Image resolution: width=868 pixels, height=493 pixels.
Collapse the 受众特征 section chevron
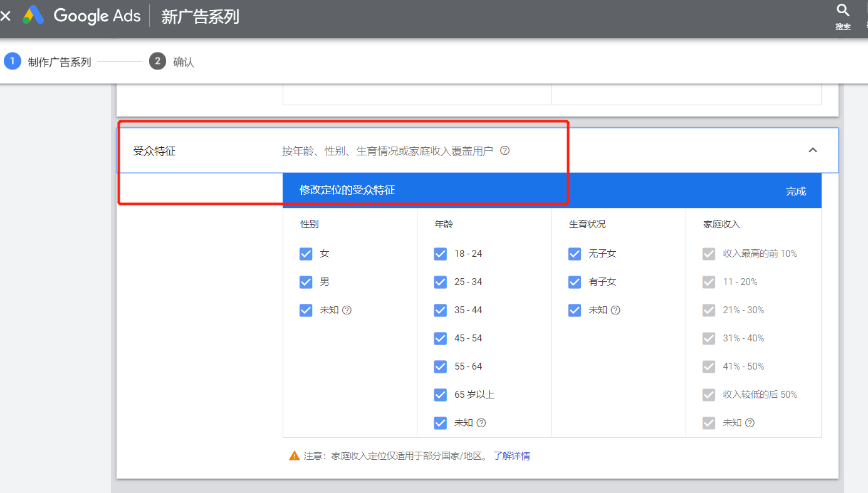click(x=813, y=150)
